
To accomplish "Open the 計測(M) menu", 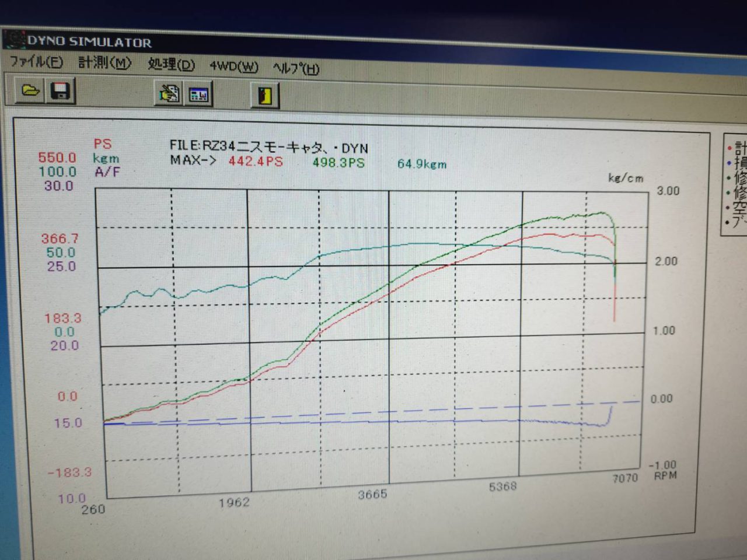I will pos(105,63).
